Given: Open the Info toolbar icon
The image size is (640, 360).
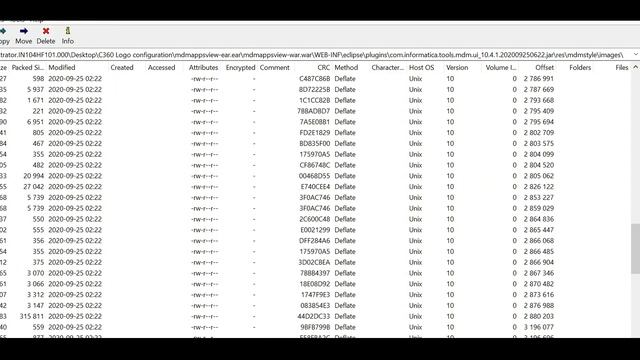Looking at the screenshot, I should pyautogui.click(x=68, y=36).
